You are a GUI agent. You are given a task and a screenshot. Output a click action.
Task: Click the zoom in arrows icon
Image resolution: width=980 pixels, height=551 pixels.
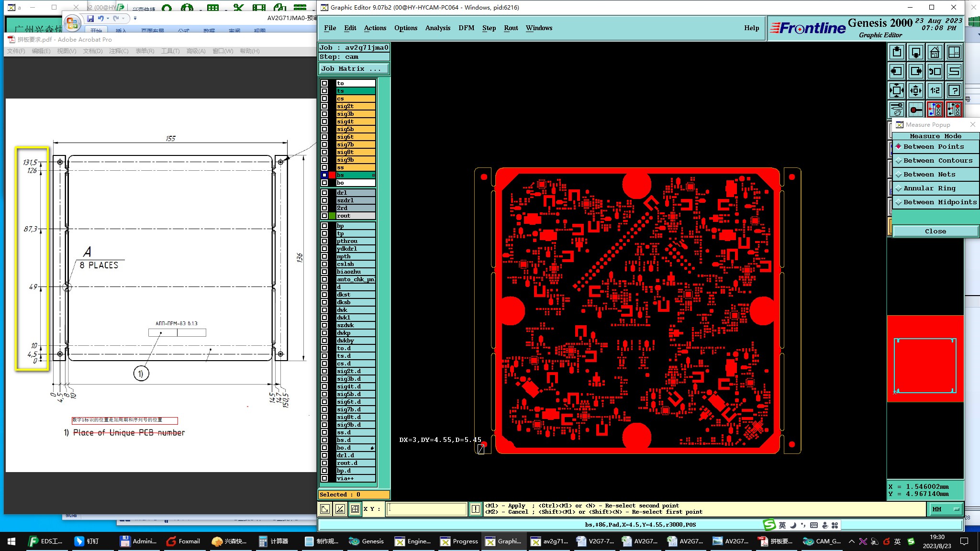[x=897, y=90]
